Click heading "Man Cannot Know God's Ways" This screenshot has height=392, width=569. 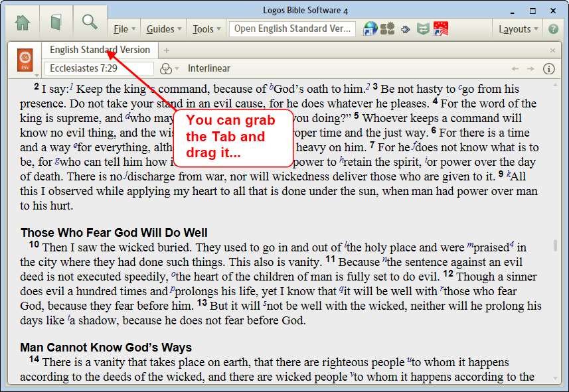(106, 347)
